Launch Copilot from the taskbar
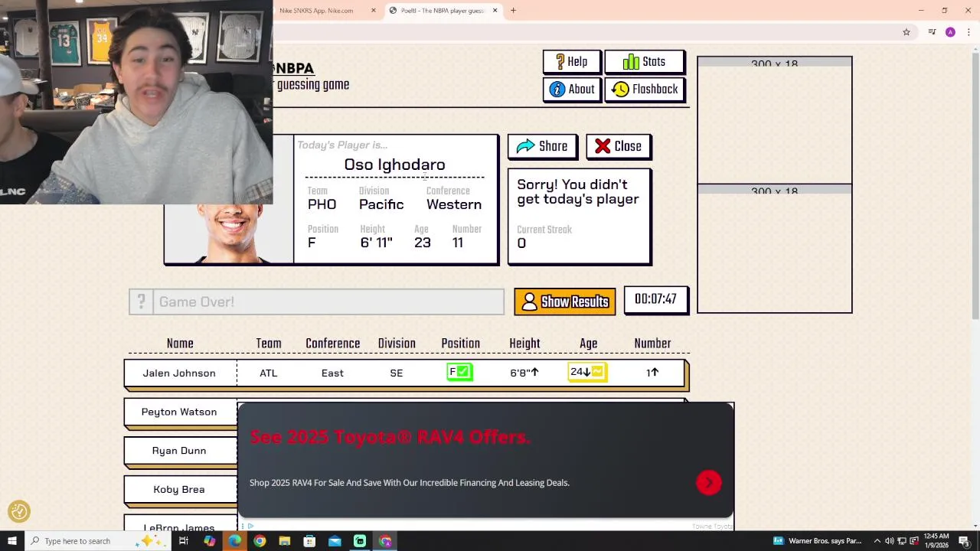Viewport: 980px width, 551px height. pyautogui.click(x=209, y=541)
